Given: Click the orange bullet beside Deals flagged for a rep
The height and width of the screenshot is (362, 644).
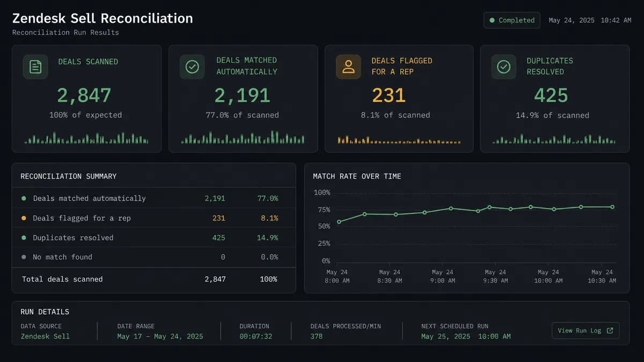Looking at the screenshot, I should click(x=24, y=218).
